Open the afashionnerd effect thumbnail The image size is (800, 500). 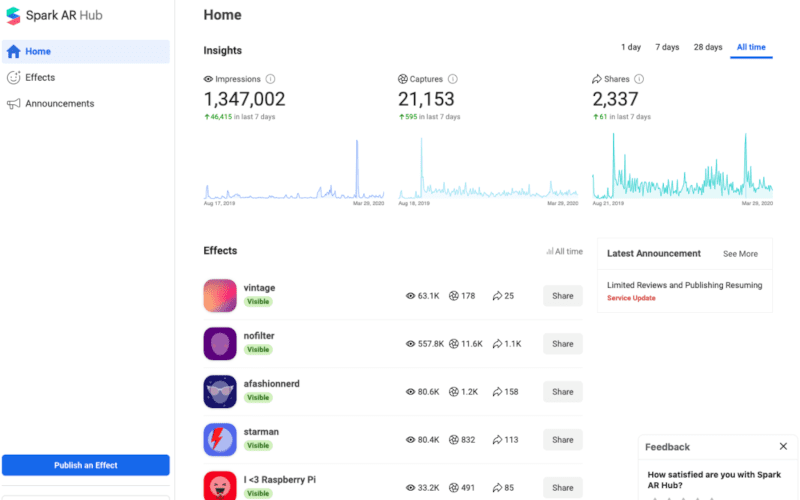tap(220, 391)
